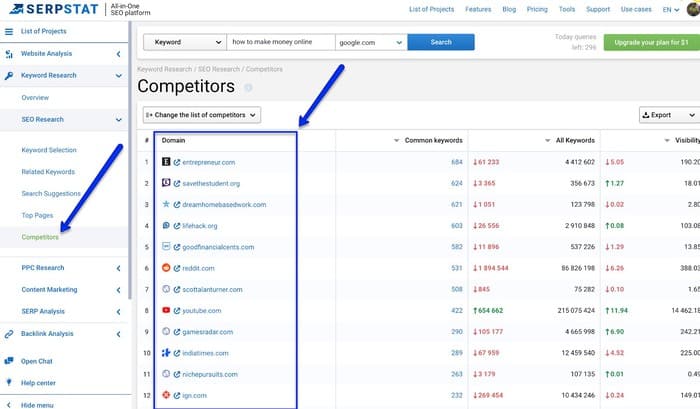
Task: Click the Keyword Research key icon
Action: point(9,76)
